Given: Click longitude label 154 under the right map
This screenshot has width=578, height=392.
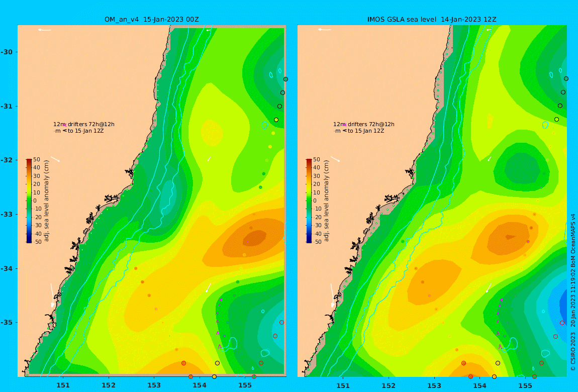Looking at the screenshot, I should pos(479,385).
